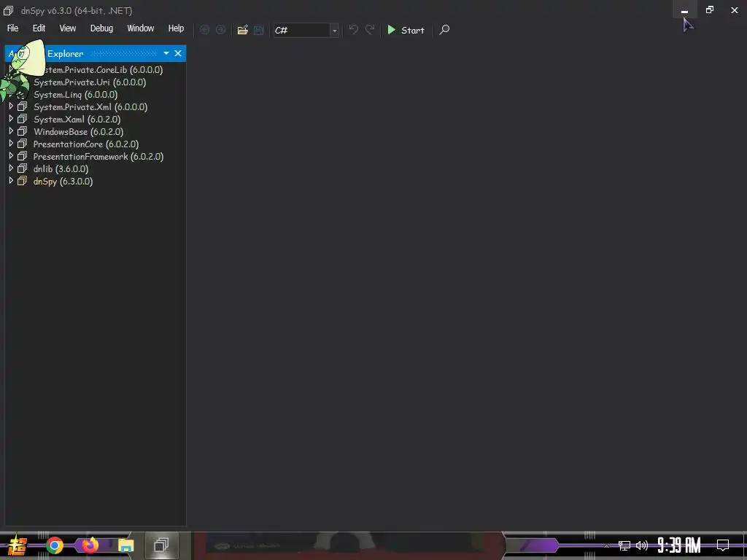Image resolution: width=747 pixels, height=560 pixels.
Task: Open the Help menu
Action: coord(176,28)
